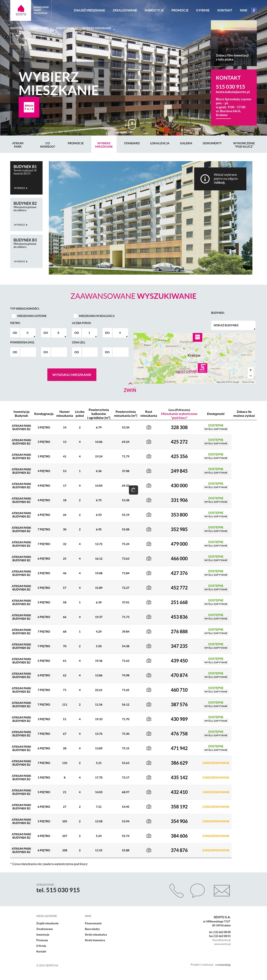
Task: Click the pink Atrium Park logo badge
Action: [29, 107]
